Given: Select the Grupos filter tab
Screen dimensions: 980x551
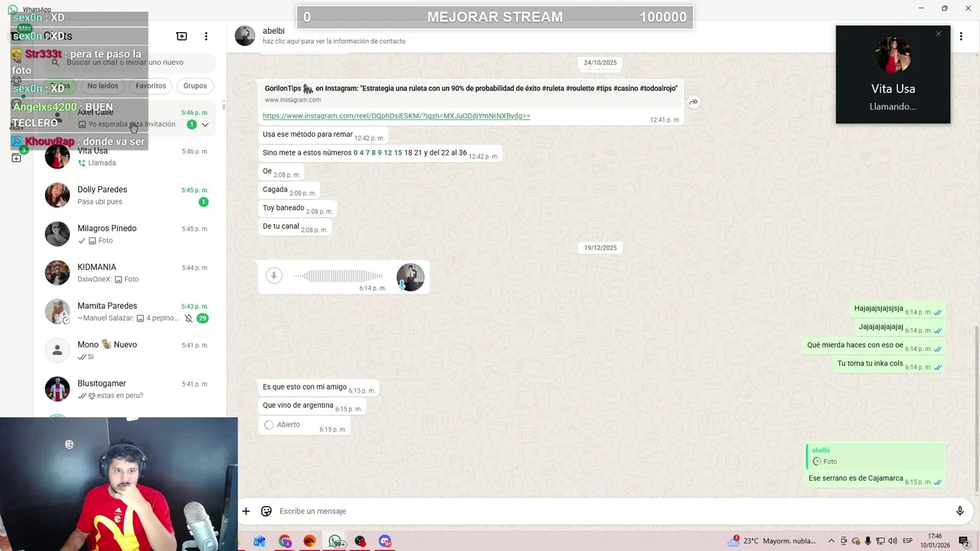Looking at the screenshot, I should 195,86.
